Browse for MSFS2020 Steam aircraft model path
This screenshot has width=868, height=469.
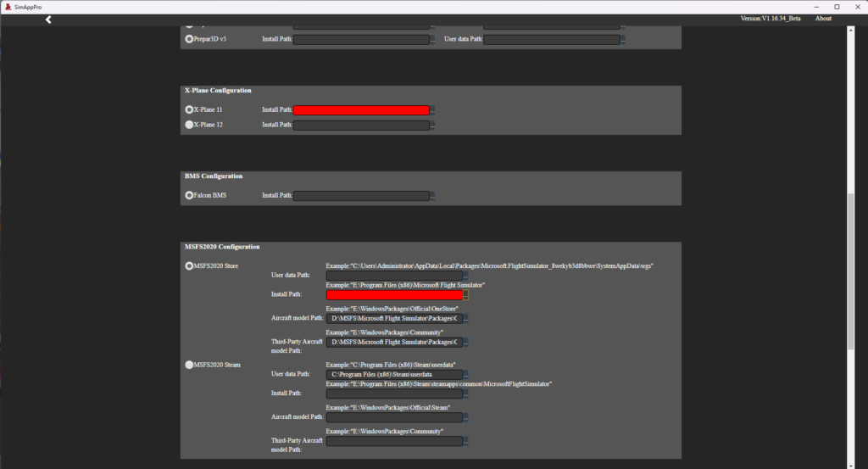click(465, 417)
